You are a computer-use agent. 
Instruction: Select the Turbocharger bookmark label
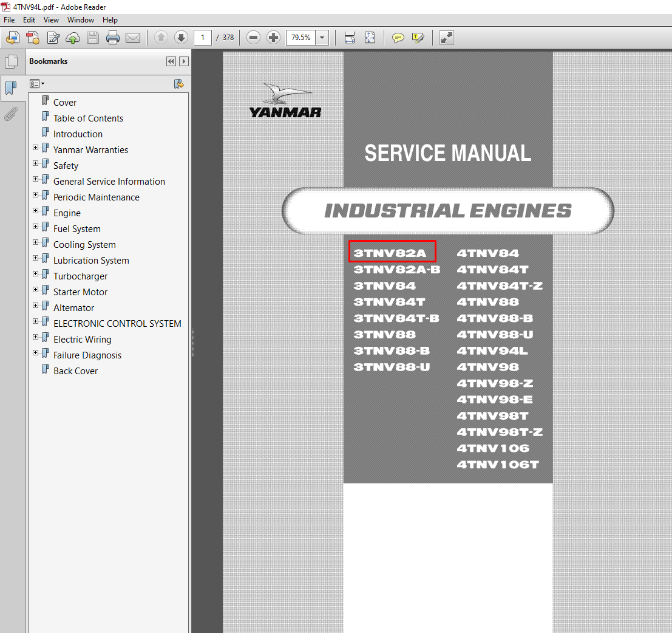tap(81, 276)
